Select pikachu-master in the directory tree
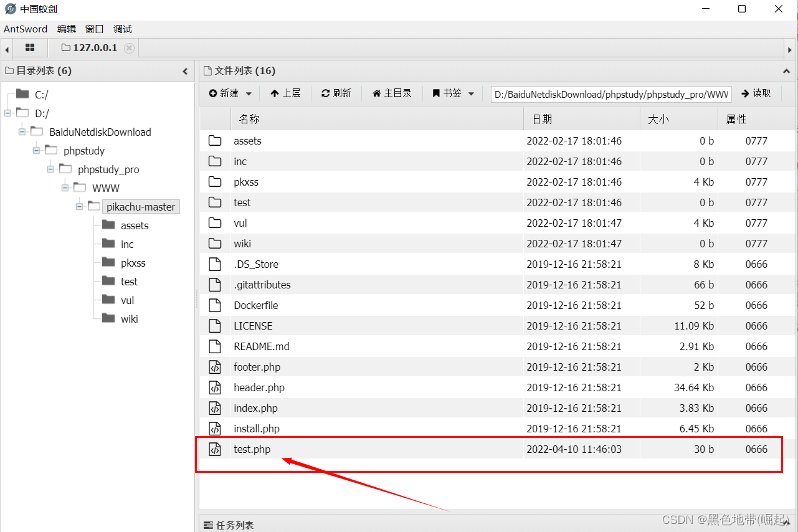Image resolution: width=798 pixels, height=532 pixels. pos(141,207)
